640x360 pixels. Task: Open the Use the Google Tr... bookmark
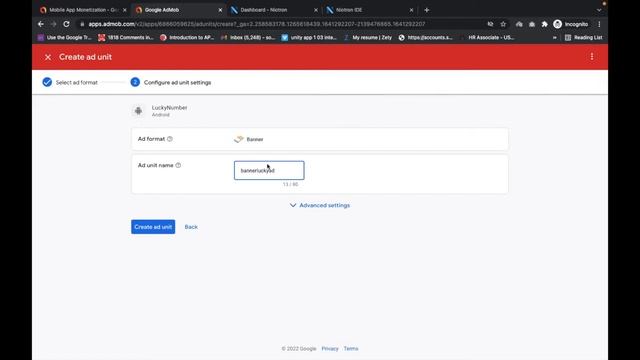64,38
